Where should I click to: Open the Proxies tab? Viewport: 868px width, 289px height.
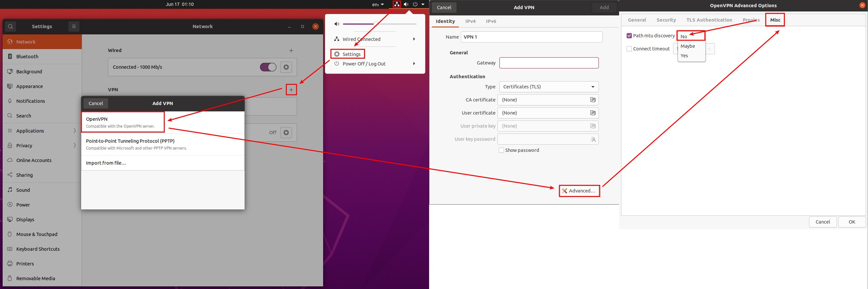pyautogui.click(x=751, y=20)
